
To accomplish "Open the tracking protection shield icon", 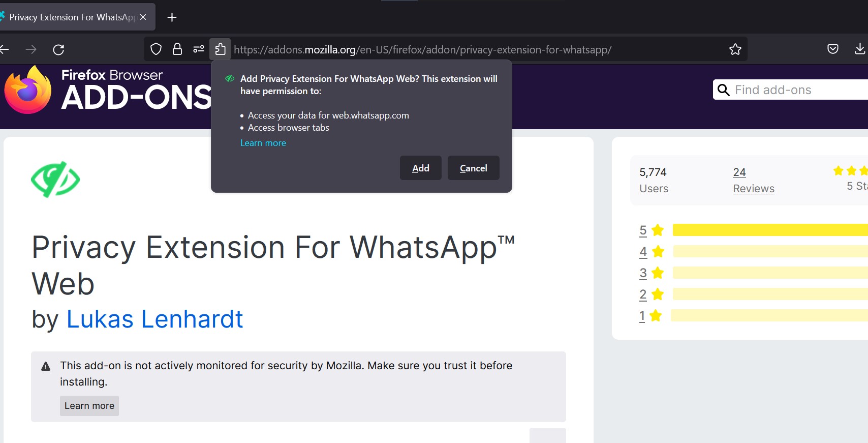I will pyautogui.click(x=156, y=49).
